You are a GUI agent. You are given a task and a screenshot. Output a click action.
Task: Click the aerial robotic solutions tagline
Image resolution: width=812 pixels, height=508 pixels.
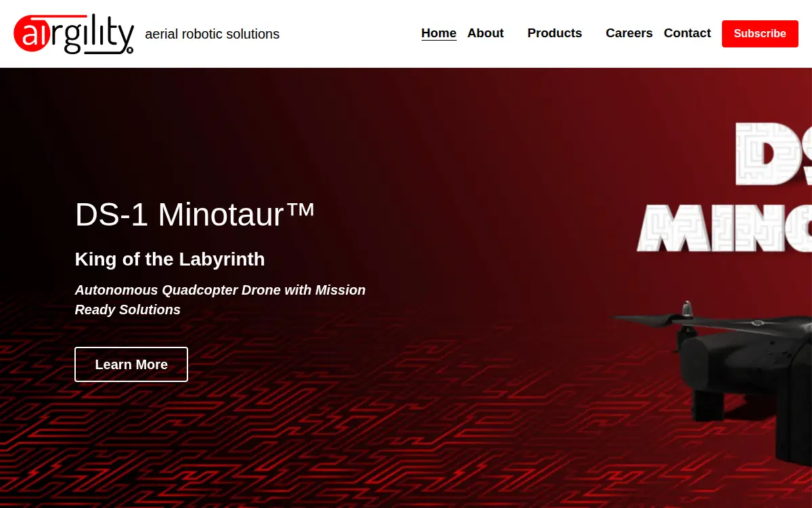[212, 34]
